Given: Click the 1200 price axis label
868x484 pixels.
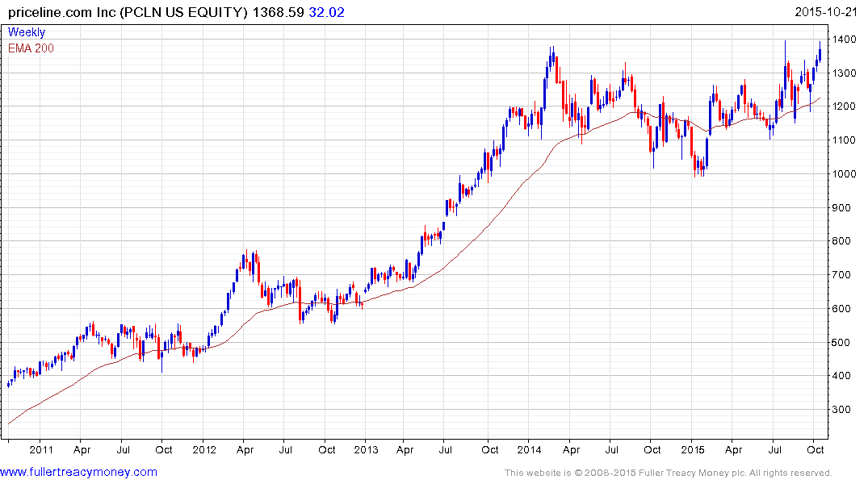Looking at the screenshot, I should pos(845,106).
